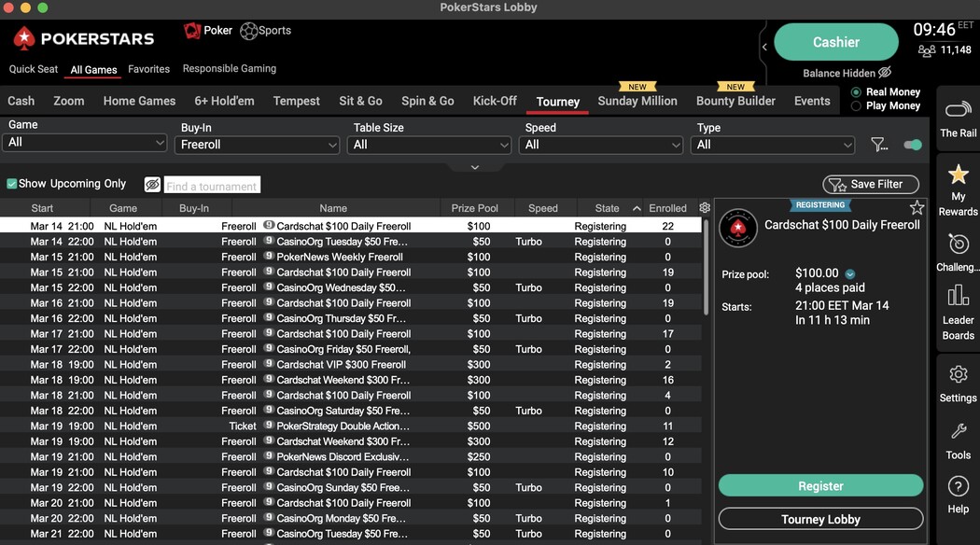Open the Cashier
This screenshot has height=545, width=980.
(x=836, y=42)
